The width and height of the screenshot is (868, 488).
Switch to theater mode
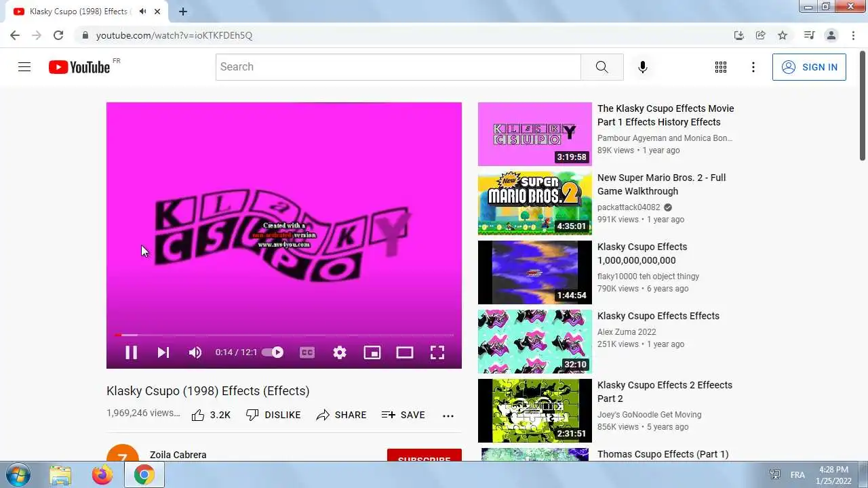pos(405,352)
